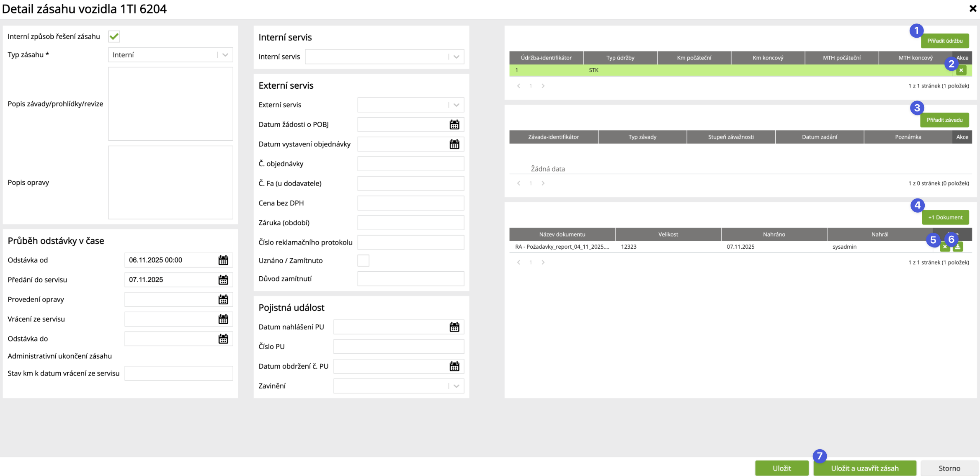This screenshot has width=980, height=476.
Task: Expand the Typ zásahu dropdown
Action: coord(225,55)
